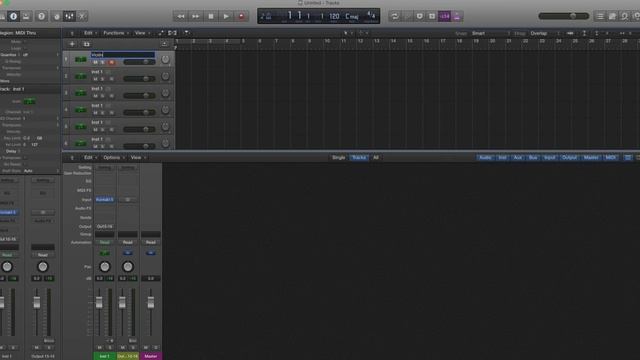Click the Add Track plus button
This screenshot has width=640, height=360.
[72, 44]
